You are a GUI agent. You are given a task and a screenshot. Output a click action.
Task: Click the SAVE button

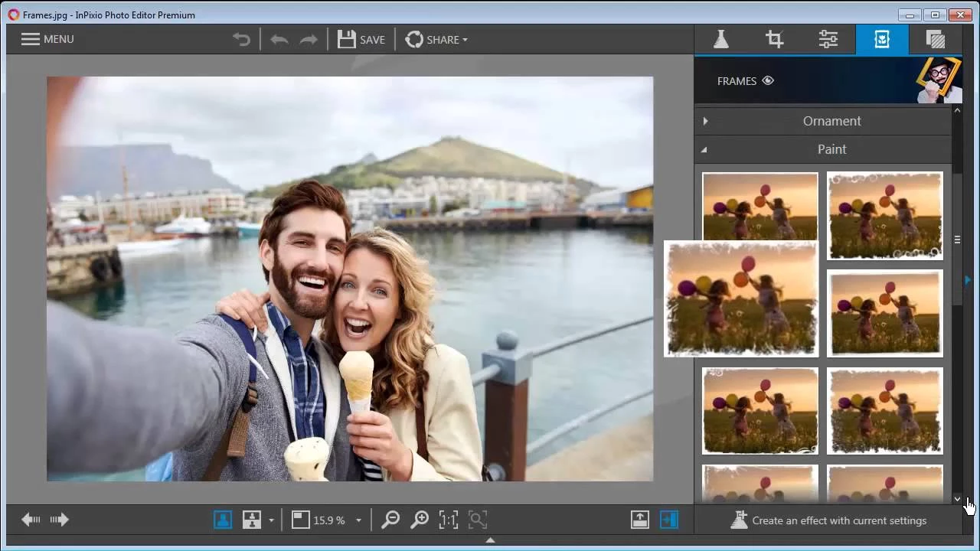(361, 40)
